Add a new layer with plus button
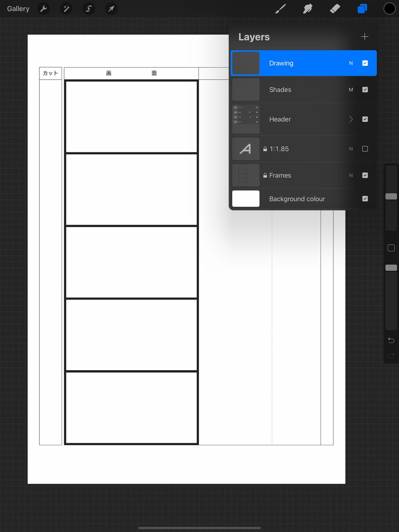Screen dimensions: 399x532 click(364, 37)
